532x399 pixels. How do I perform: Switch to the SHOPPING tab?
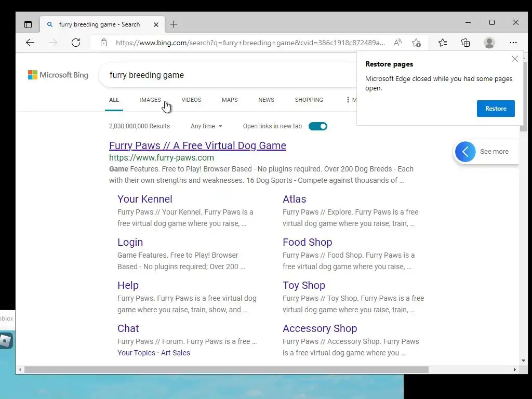309,100
